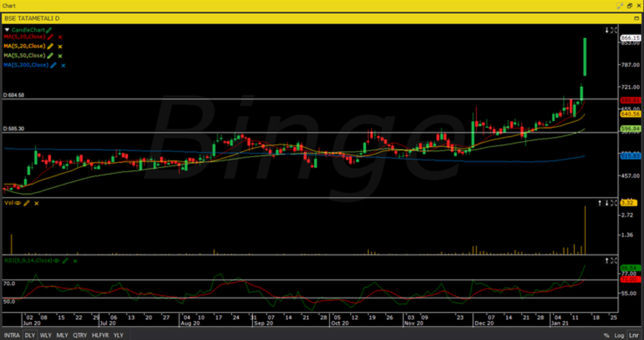Image resolution: width=644 pixels, height=340 pixels.
Task: Click the MA(S,10,Close) legend label
Action: click(25, 37)
